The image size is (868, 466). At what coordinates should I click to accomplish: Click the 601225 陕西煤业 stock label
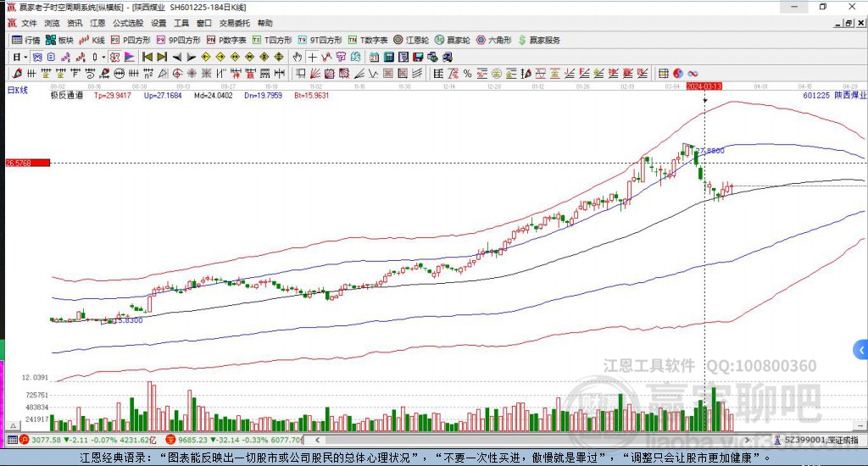point(834,95)
